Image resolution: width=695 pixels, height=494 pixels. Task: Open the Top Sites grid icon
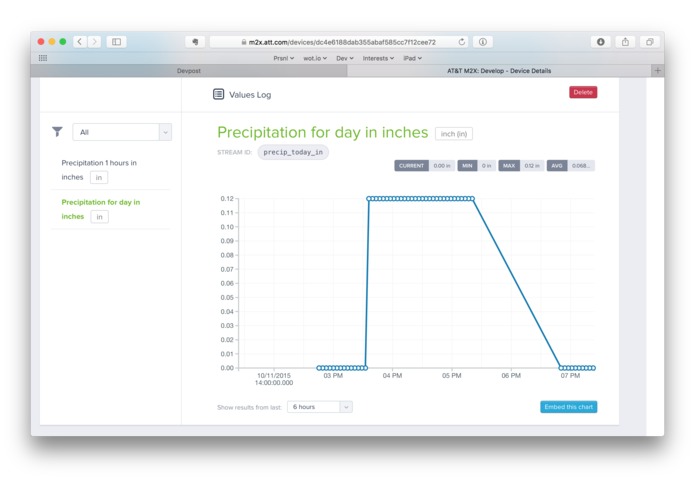click(x=43, y=58)
